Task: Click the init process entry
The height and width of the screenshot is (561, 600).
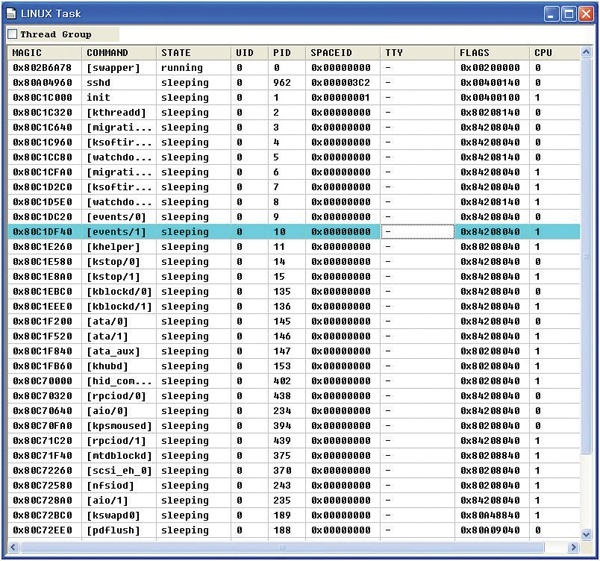Action: point(99,98)
